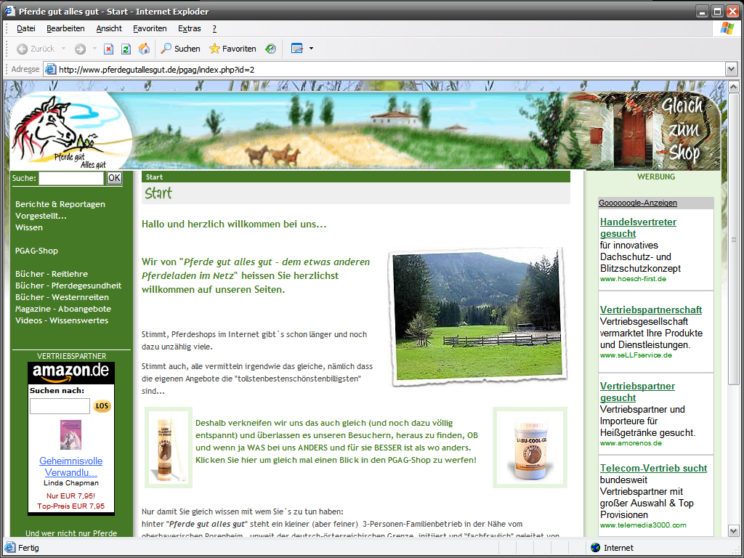Open the Favoriten star toolbar button
The height and width of the screenshot is (558, 744).
(232, 48)
